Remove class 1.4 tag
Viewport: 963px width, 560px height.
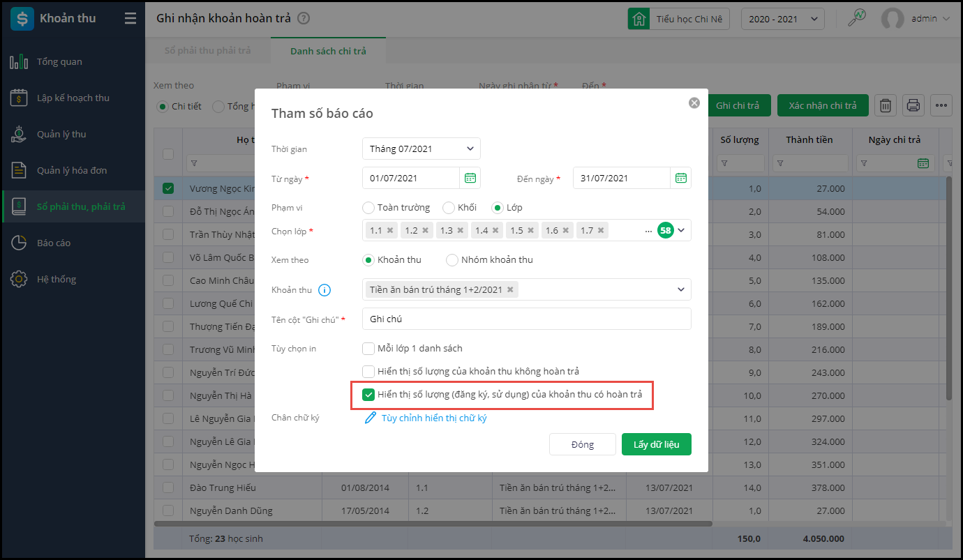pos(495,230)
